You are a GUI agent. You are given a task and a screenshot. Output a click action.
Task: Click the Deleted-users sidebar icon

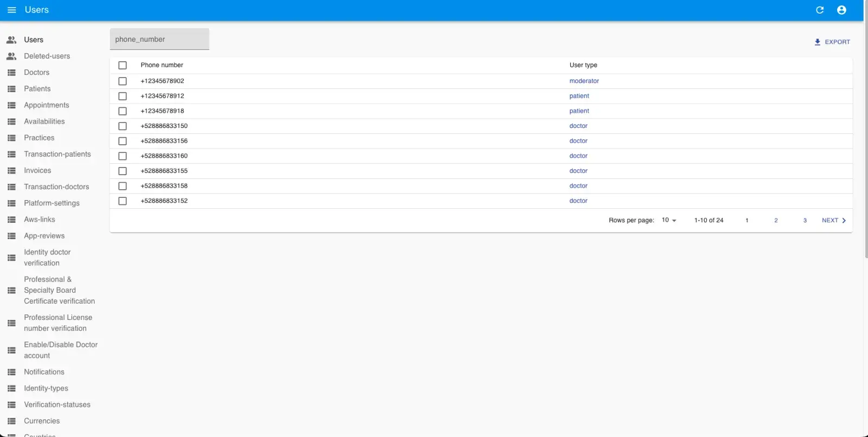coord(11,56)
